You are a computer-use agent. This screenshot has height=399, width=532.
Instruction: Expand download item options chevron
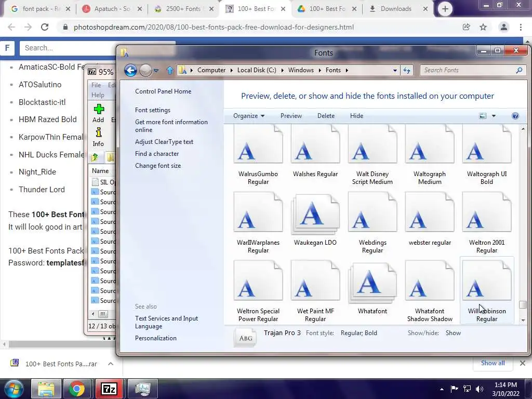pos(111,364)
